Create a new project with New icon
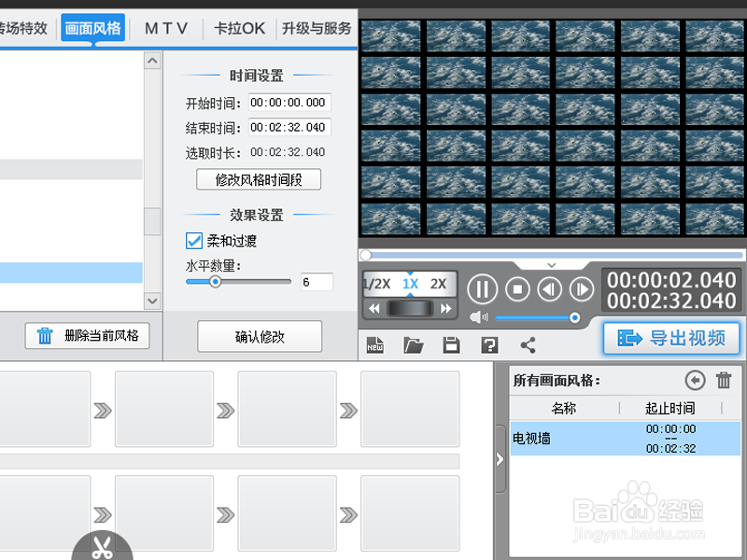747x560 pixels. 375,344
